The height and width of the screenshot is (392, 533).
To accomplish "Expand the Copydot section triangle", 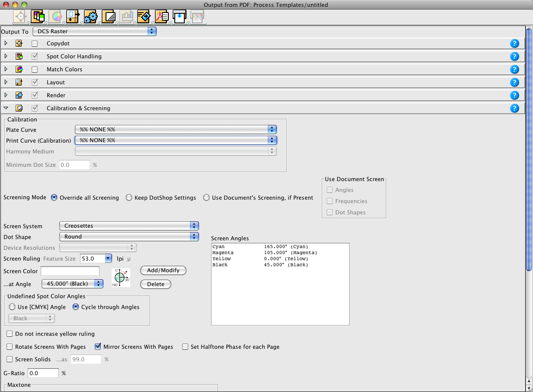I will point(6,43).
